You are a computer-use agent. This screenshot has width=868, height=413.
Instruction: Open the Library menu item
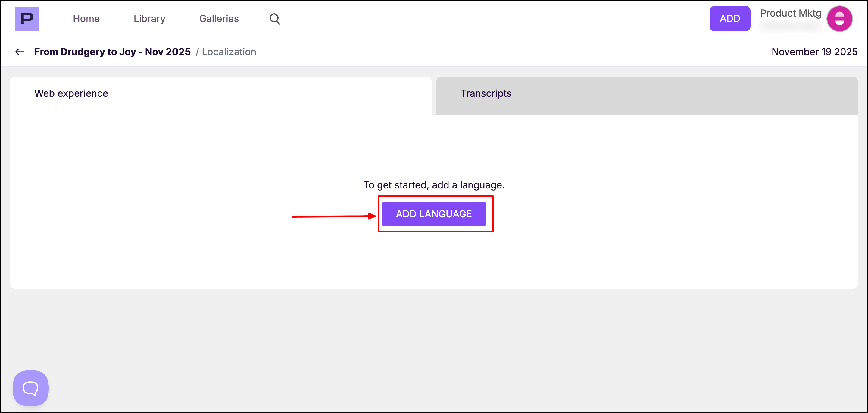coord(149,19)
